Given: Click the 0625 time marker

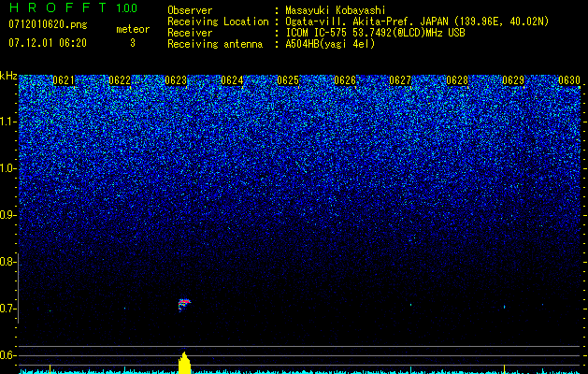Looking at the screenshot, I should (x=288, y=80).
